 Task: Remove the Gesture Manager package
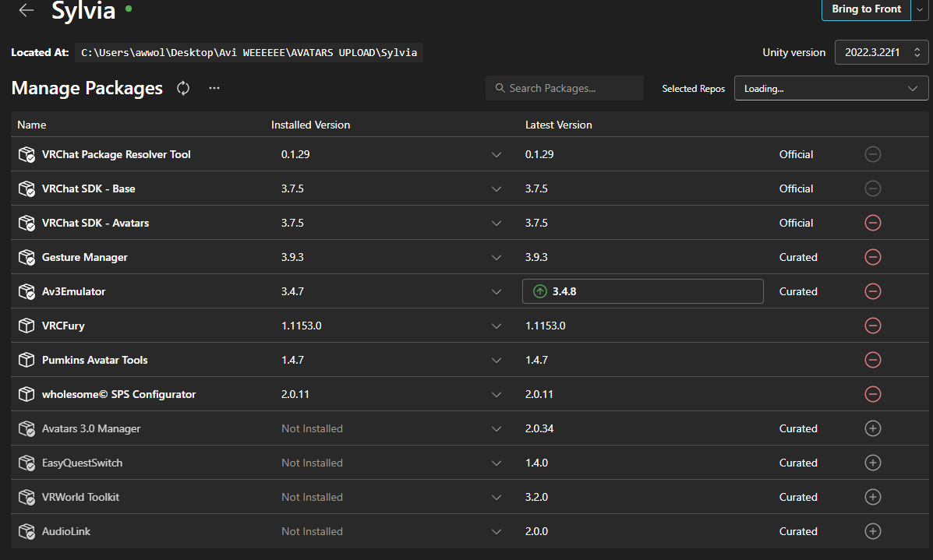[x=873, y=257]
